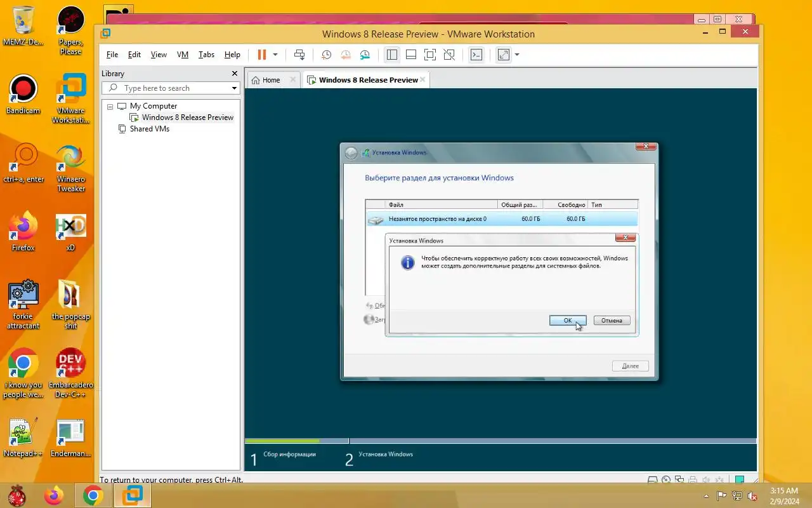Take a snapshot of the VM

pyautogui.click(x=326, y=55)
